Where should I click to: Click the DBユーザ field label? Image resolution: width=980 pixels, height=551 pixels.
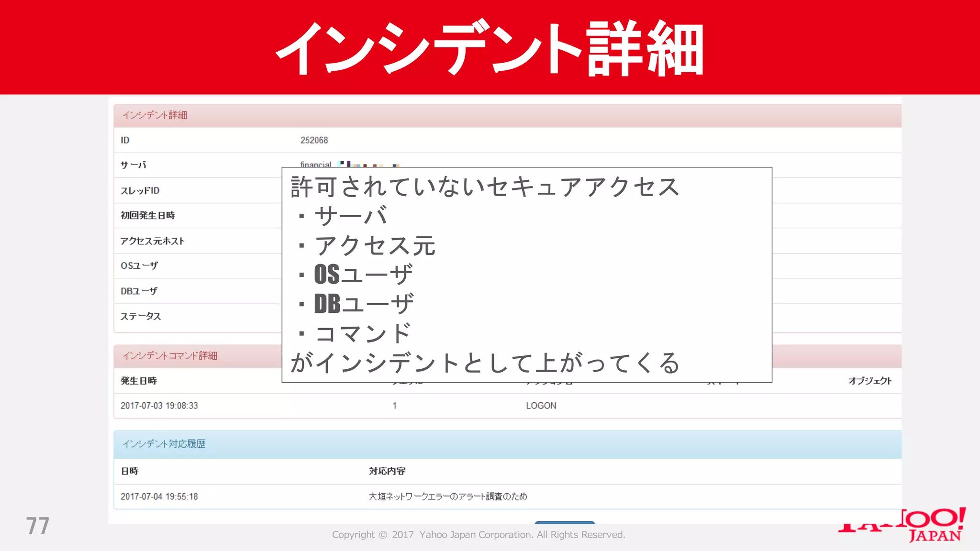coord(139,291)
